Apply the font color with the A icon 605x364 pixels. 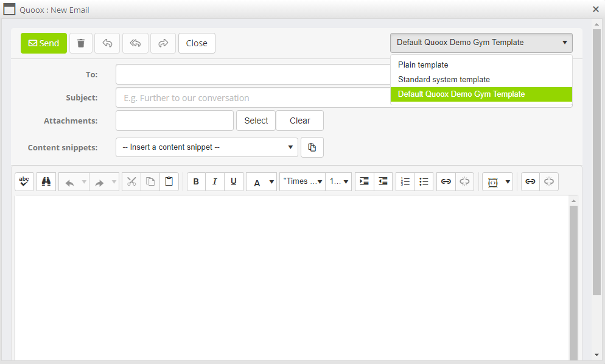click(x=257, y=182)
